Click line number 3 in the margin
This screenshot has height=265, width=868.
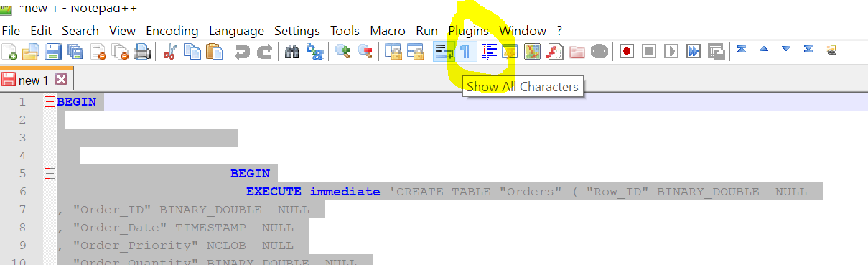[23, 138]
